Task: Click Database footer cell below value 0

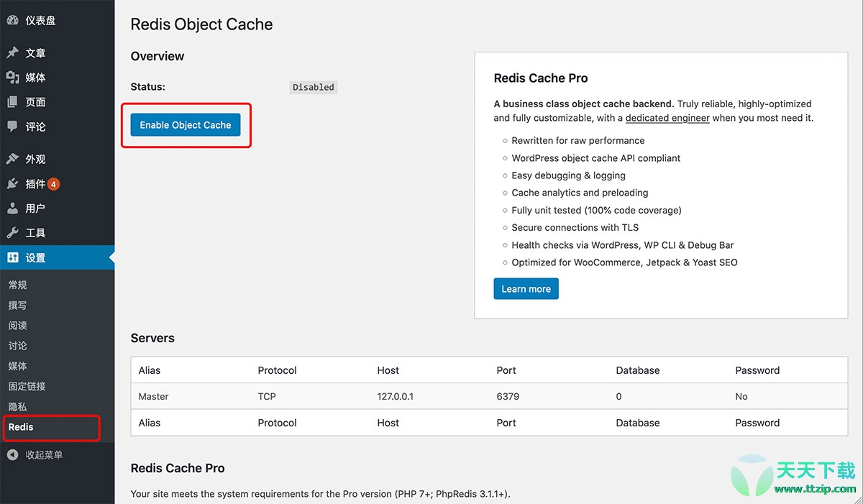Action: coord(638,423)
